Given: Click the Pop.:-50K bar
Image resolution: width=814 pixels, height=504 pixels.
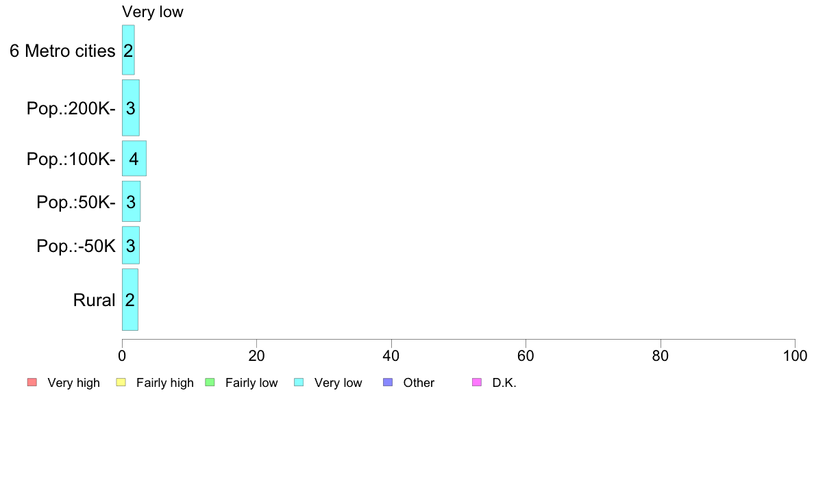Looking at the screenshot, I should (x=131, y=245).
